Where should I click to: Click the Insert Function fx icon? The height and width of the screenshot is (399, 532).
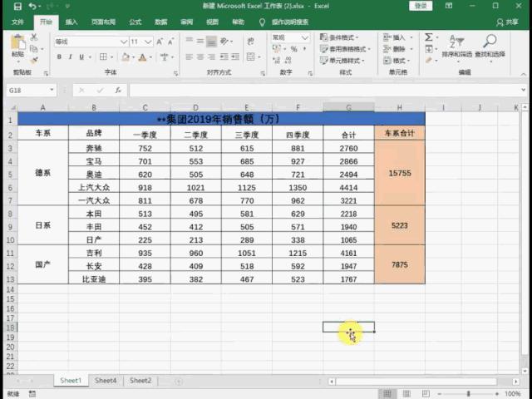[118, 91]
